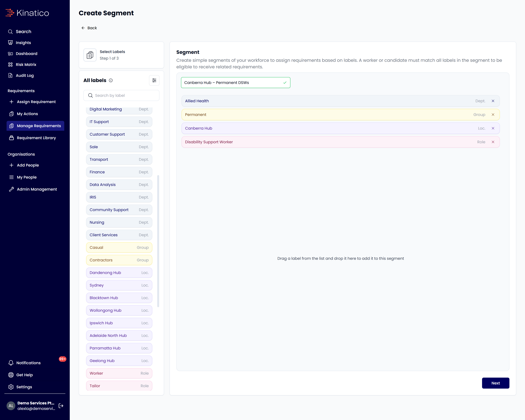
Task: Select Assign Requirement
Action: (x=33, y=102)
